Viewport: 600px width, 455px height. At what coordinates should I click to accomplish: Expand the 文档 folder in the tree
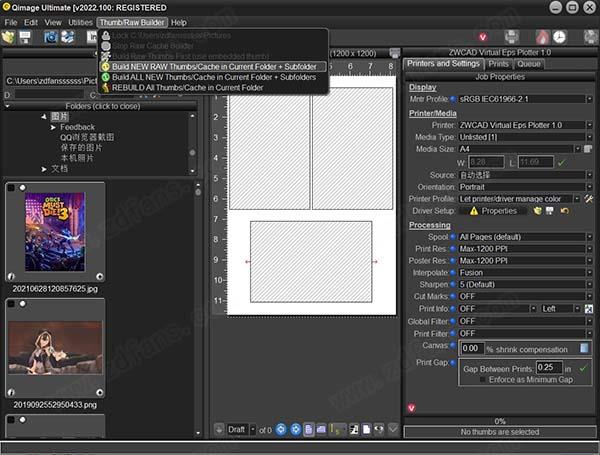(44, 169)
